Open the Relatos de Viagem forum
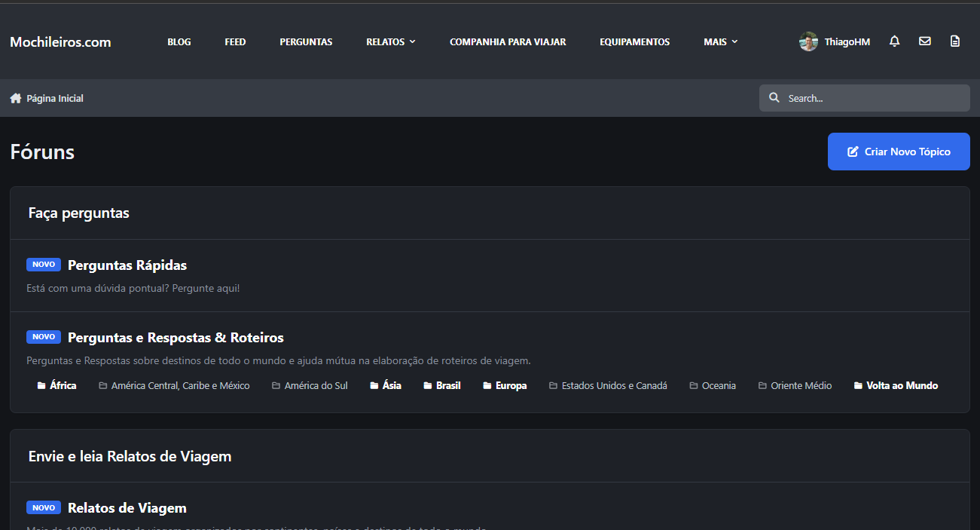Screen dimensions: 980x530 click(x=127, y=508)
